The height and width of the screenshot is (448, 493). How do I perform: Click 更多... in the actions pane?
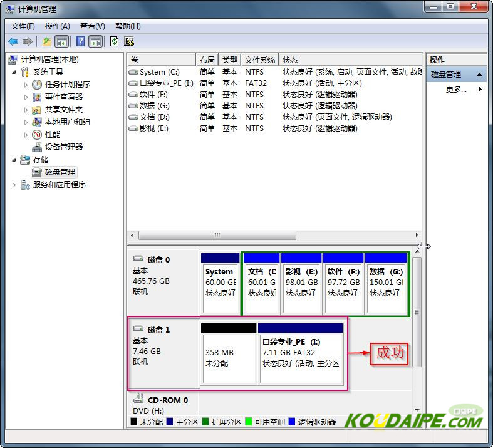(456, 90)
